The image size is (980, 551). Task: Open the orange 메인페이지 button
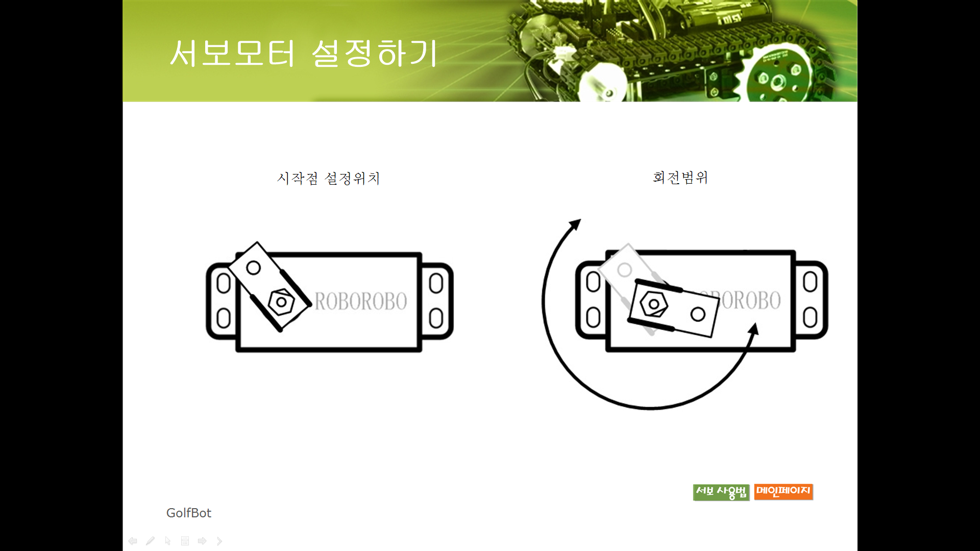pos(783,492)
